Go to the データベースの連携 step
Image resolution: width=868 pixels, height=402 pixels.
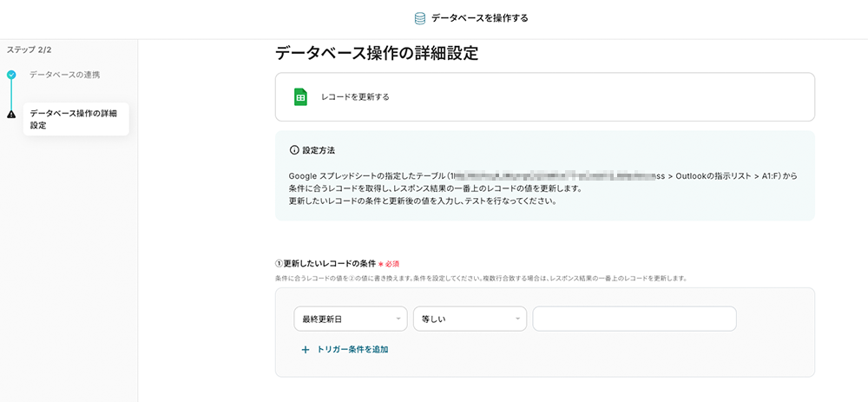click(64, 75)
